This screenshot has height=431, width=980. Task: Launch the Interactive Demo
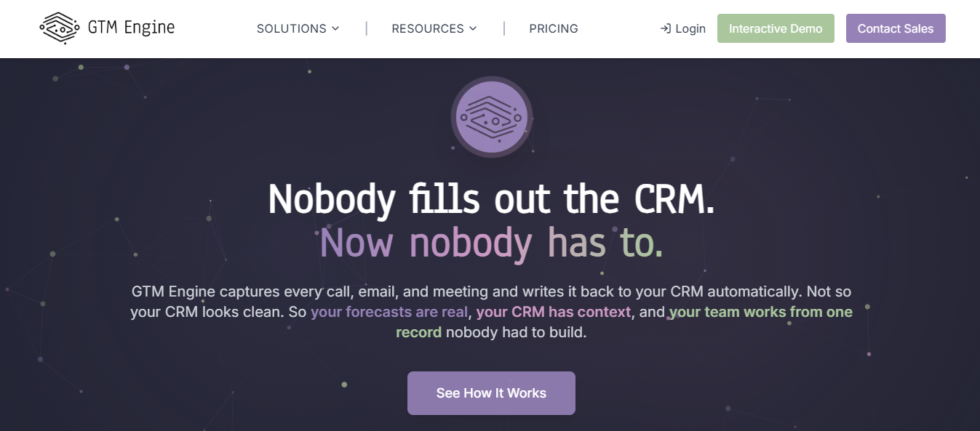776,28
